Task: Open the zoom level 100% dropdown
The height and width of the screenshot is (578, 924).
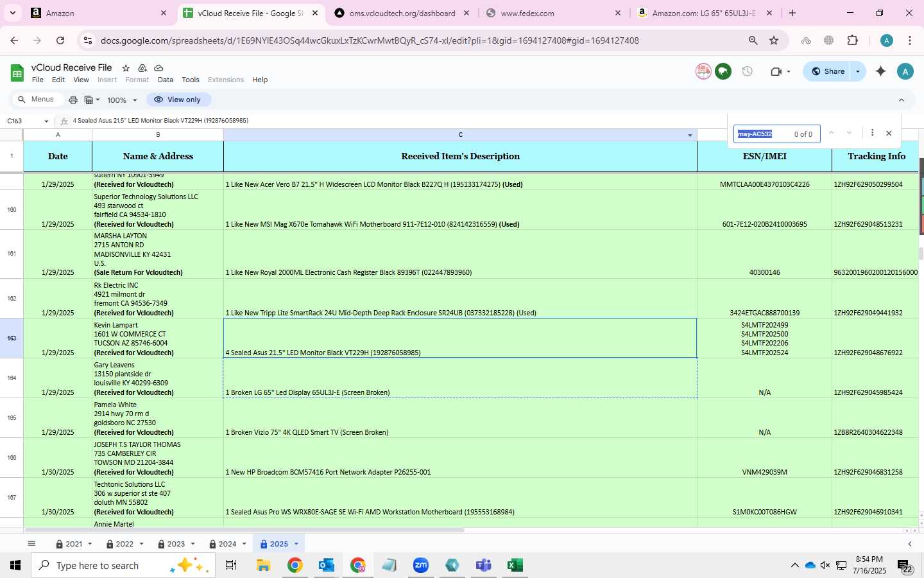Action: [x=122, y=100]
